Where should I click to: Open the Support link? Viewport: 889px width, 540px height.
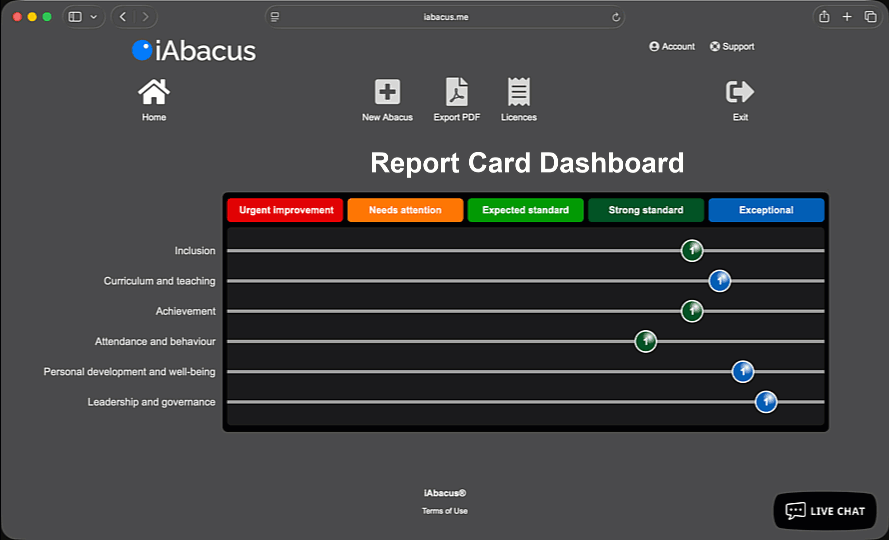pyautogui.click(x=732, y=47)
